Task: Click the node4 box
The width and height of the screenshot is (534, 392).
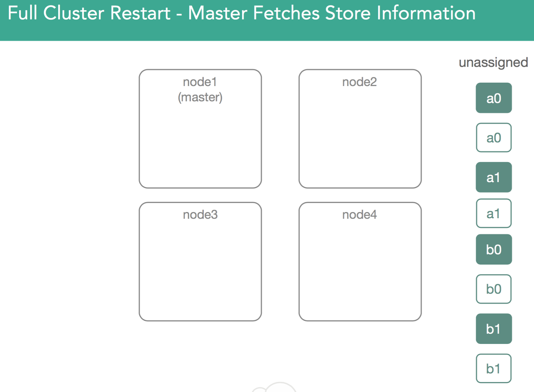Action: click(x=360, y=262)
